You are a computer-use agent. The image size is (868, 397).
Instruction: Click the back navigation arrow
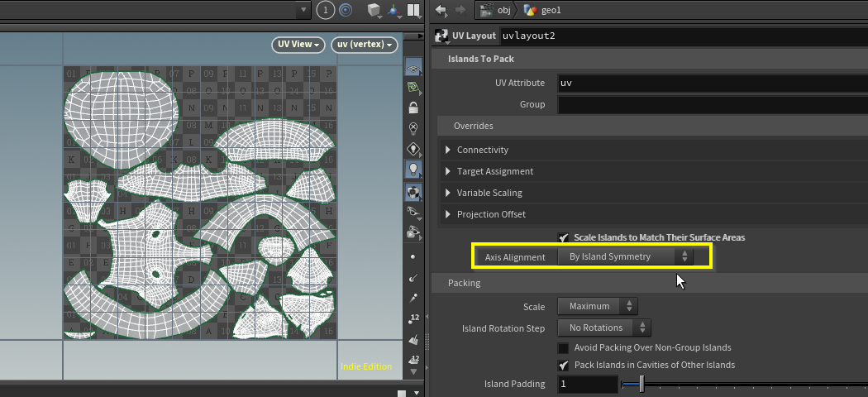coord(441,10)
